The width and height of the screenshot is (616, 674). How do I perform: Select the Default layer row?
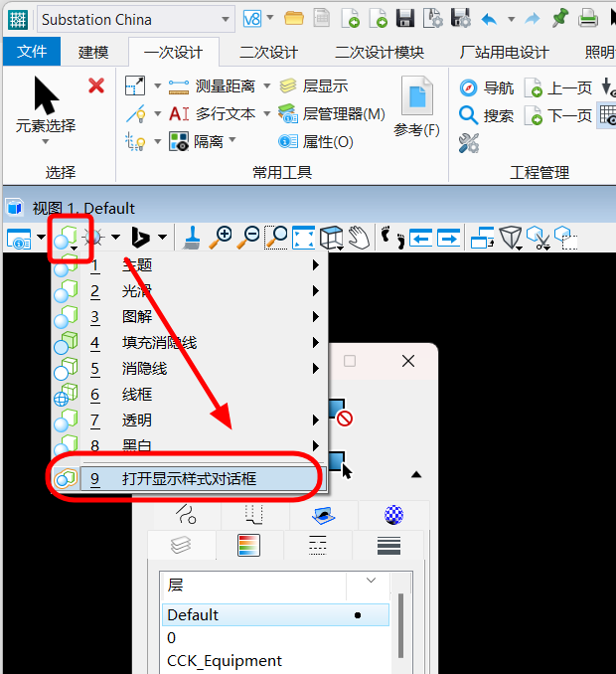(x=275, y=614)
